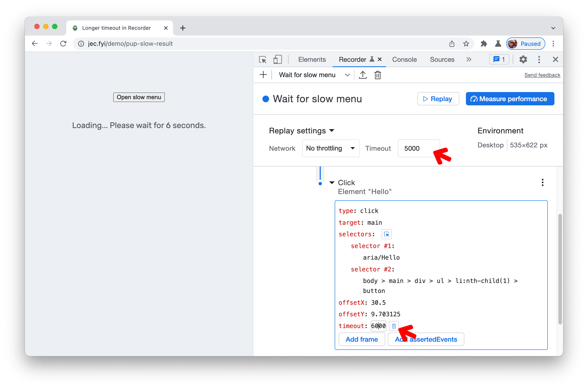Screen dimensions: 588x389
Task: Collapse the Click step expander
Action: 333,182
